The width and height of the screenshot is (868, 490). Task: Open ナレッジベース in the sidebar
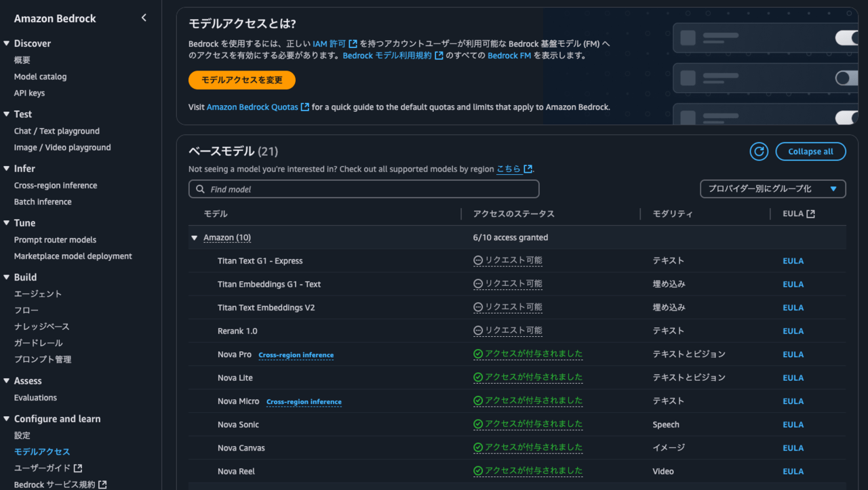pos(42,326)
